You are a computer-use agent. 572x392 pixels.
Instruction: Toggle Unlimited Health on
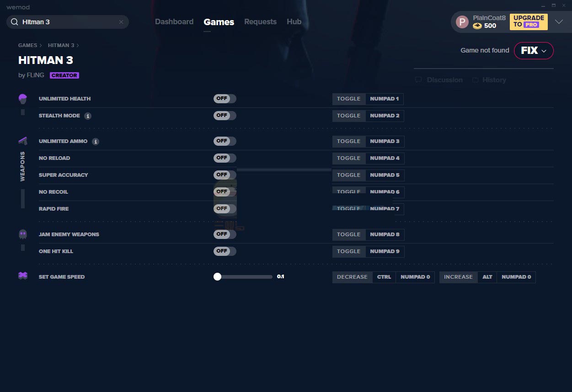coord(225,99)
